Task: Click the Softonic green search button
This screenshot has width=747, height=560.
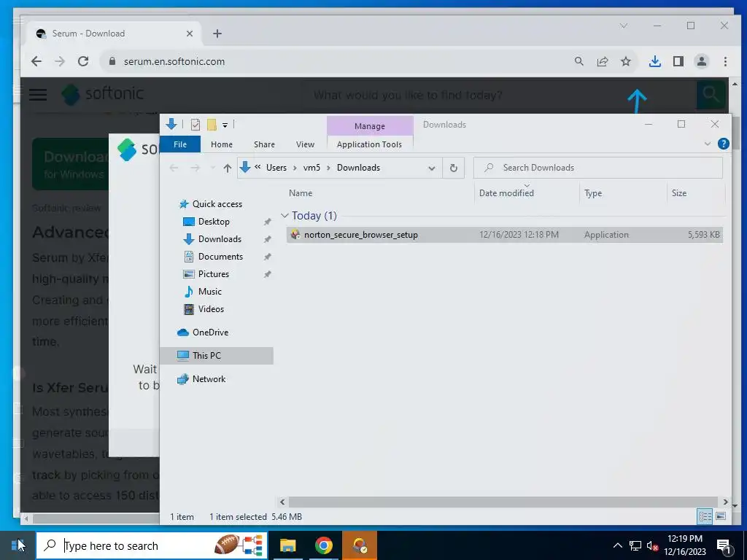Action: [711, 94]
